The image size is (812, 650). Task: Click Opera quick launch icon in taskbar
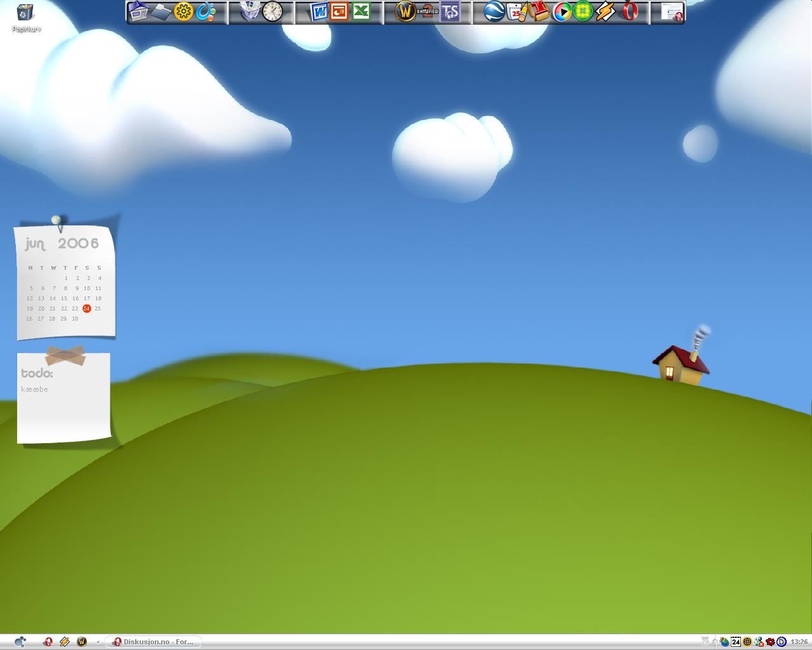(x=48, y=642)
